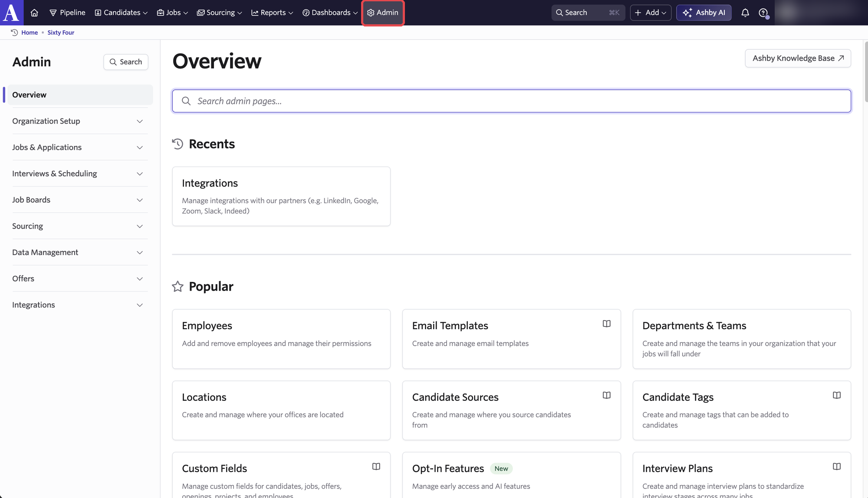Click the Candidate Sources book icon
The height and width of the screenshot is (498, 868).
(607, 395)
